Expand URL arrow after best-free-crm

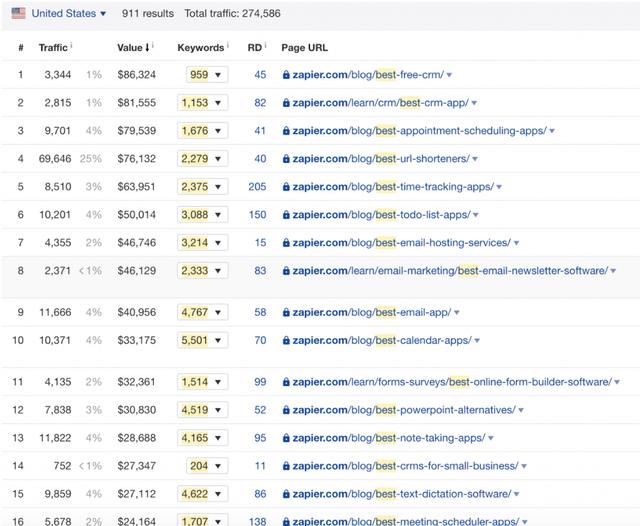pyautogui.click(x=449, y=75)
